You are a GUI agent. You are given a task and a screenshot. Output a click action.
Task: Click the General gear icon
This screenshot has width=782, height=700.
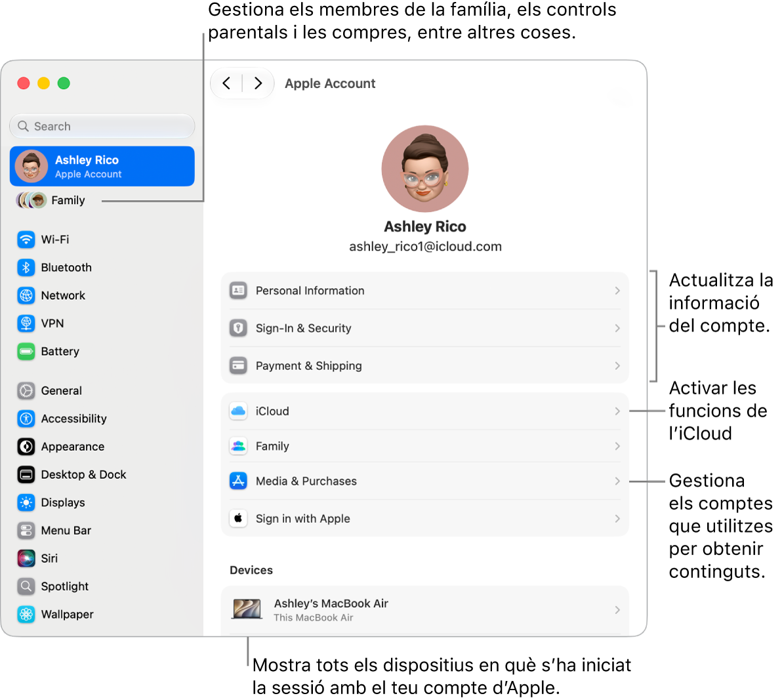[26, 391]
